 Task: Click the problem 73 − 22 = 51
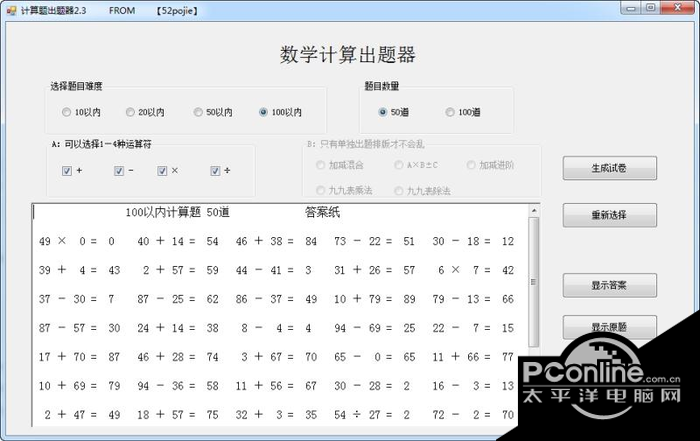coord(375,241)
